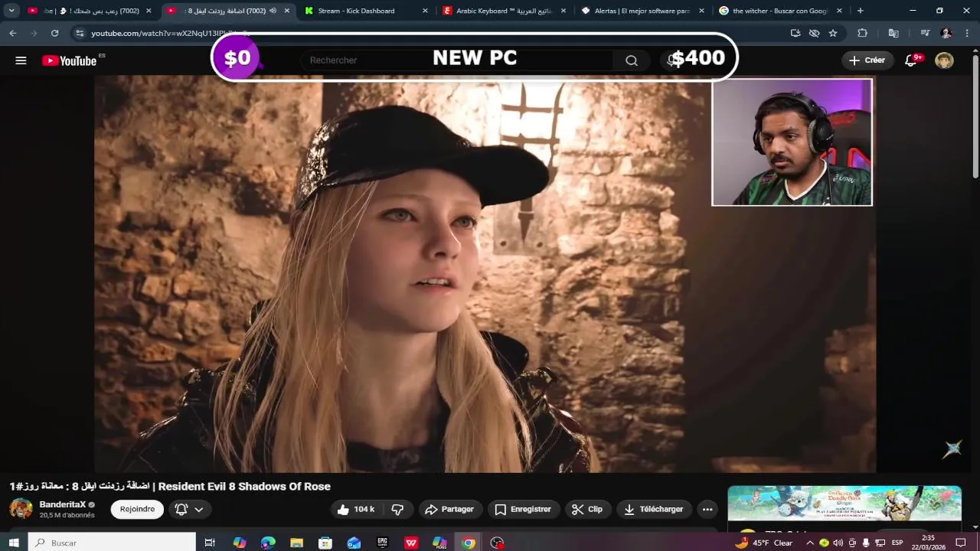
Task: Open Microsoft Store from the taskbar
Action: [x=325, y=543]
